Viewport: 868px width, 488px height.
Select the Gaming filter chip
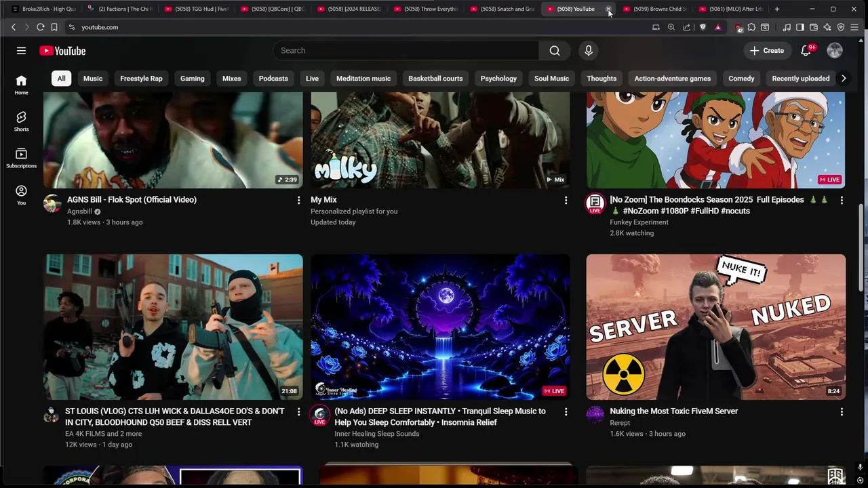tap(193, 79)
